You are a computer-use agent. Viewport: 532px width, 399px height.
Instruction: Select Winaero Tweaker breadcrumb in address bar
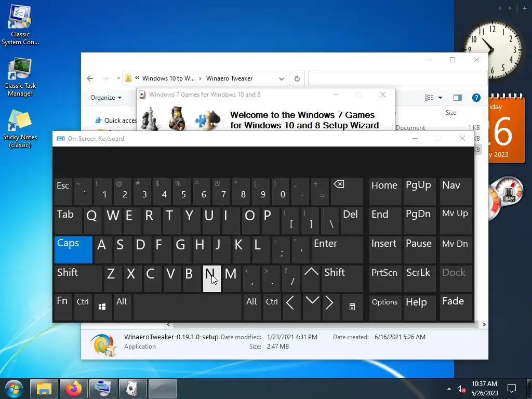[229, 78]
